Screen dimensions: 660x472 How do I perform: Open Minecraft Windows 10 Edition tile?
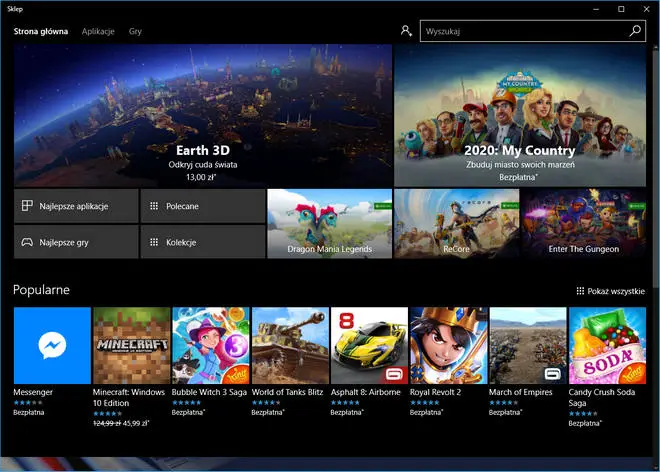click(x=131, y=345)
